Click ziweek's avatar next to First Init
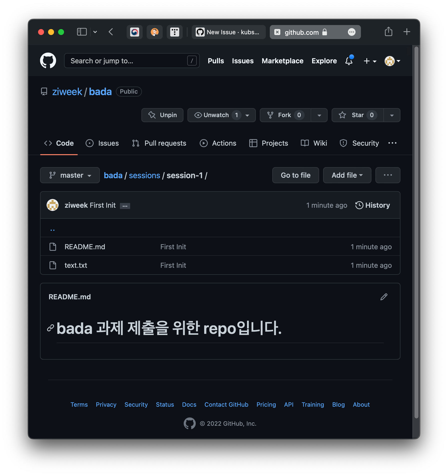The width and height of the screenshot is (448, 476). [53, 205]
